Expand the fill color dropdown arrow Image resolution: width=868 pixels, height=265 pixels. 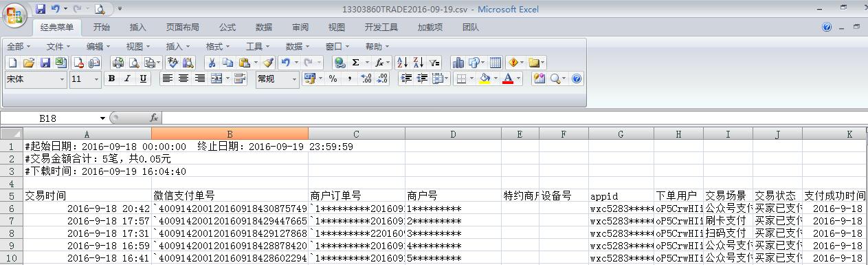[x=496, y=79]
